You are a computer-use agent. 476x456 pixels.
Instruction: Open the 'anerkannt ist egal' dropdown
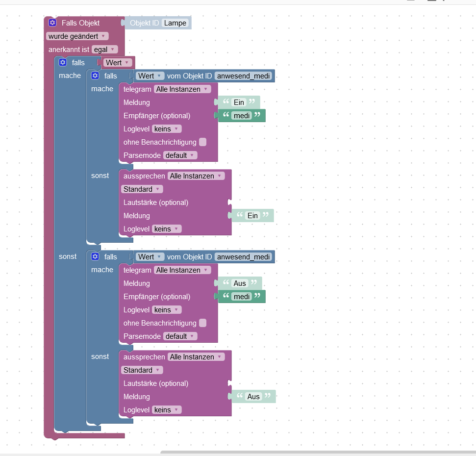(x=104, y=50)
